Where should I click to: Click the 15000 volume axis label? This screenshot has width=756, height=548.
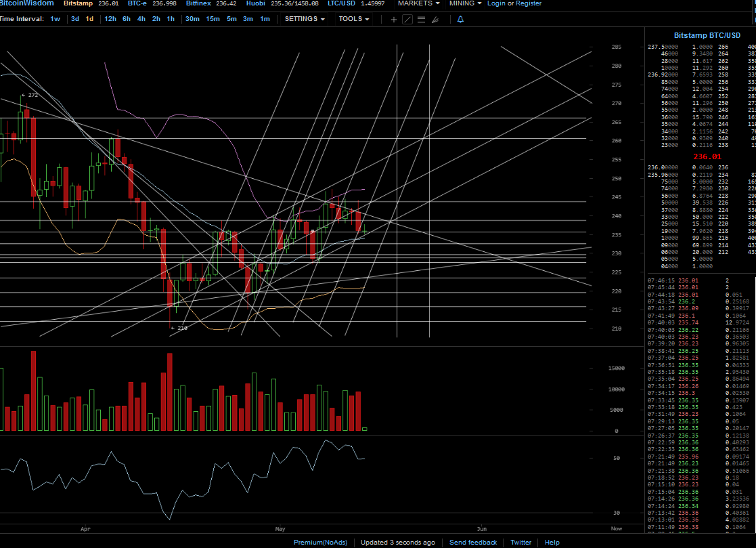tap(616, 368)
